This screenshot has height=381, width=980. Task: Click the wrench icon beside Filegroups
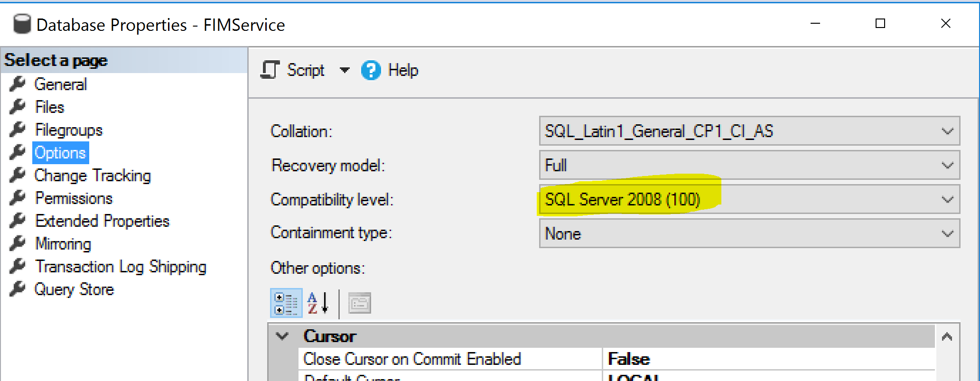click(x=18, y=130)
